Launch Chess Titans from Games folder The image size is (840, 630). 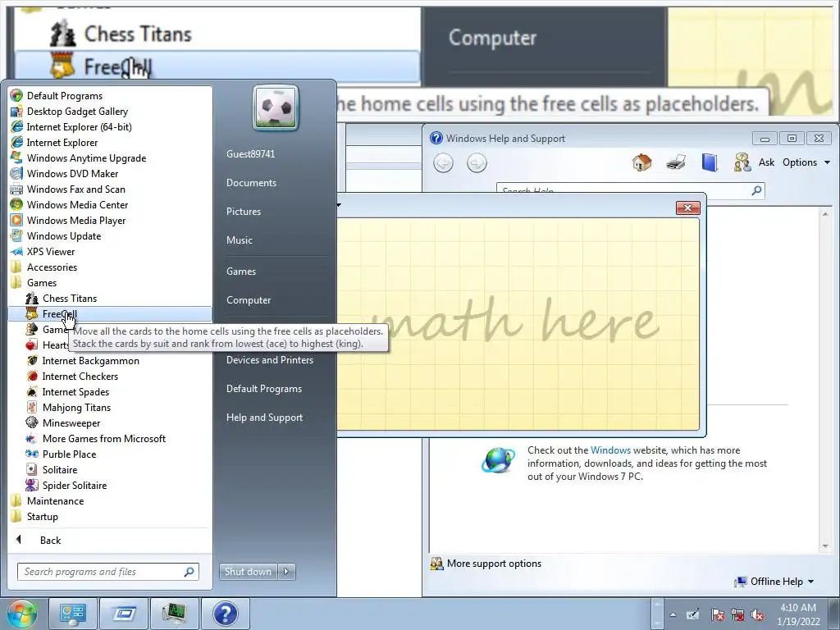70,299
